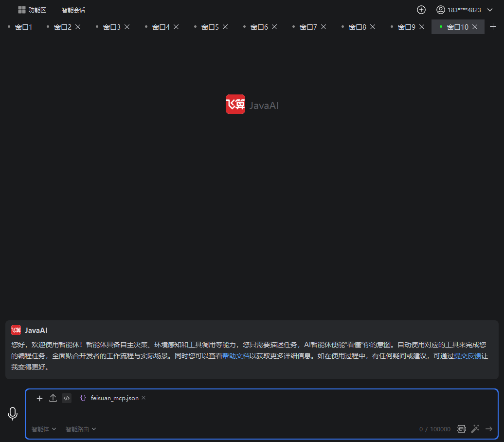Click the magic wand optimize icon
The width and height of the screenshot is (504, 442).
pyautogui.click(x=475, y=429)
